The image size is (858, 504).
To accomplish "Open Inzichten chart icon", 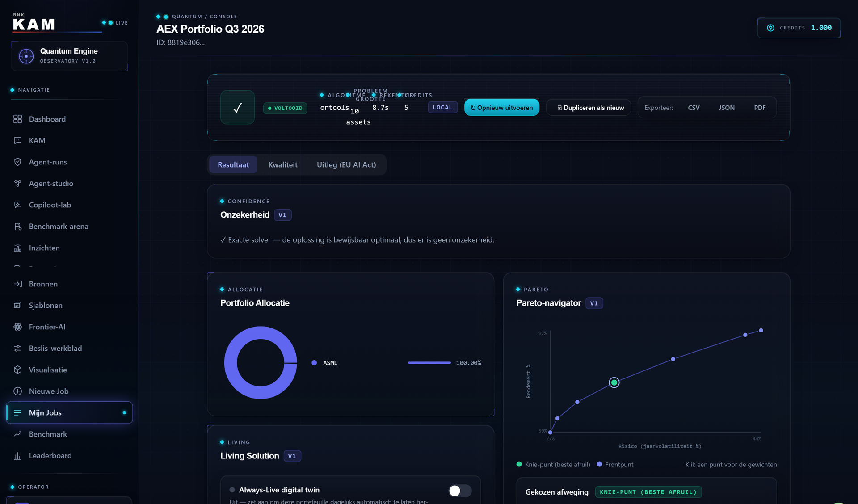I will 17,248.
